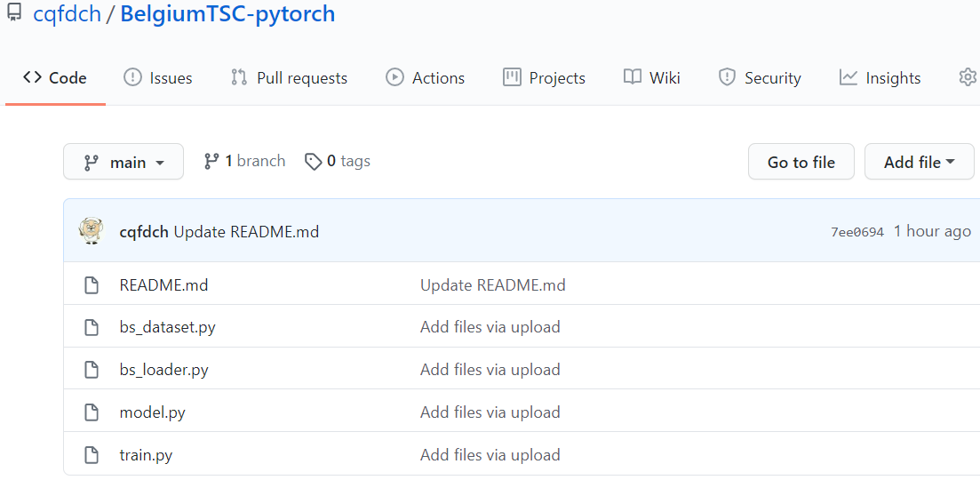Viewport: 980px width, 488px height.
Task: Open commit hash 7ee0694
Action: [x=857, y=232]
